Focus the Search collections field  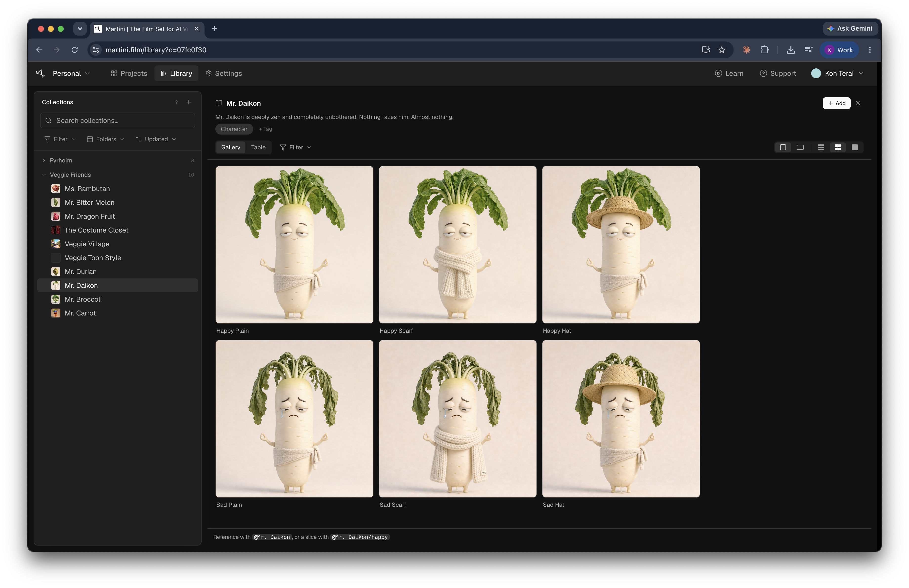pyautogui.click(x=118, y=120)
